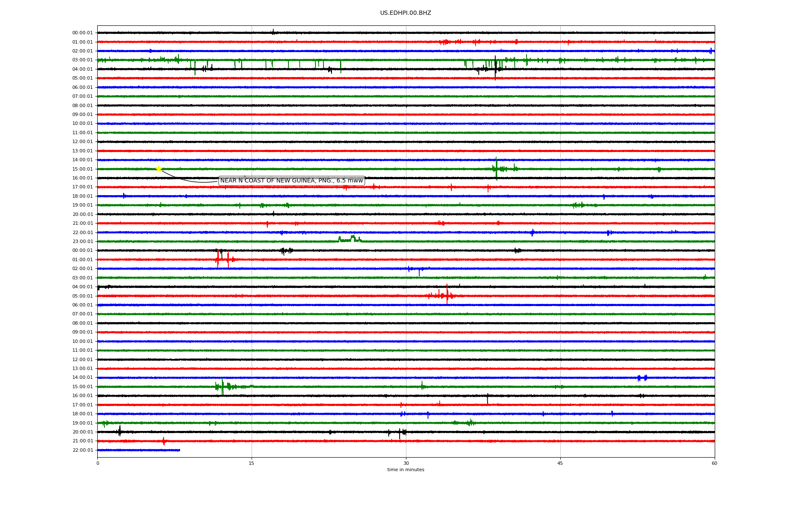Click the 03:00:01 green trace label

click(x=82, y=60)
